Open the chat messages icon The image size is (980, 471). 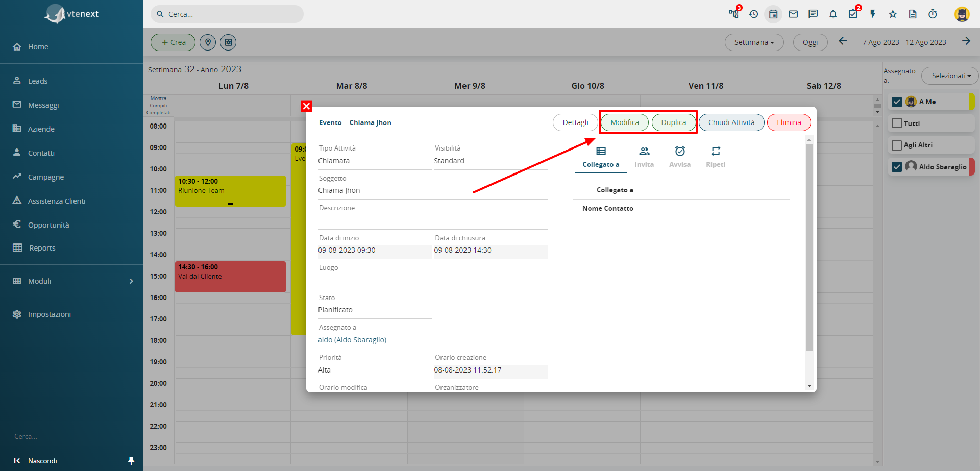(813, 14)
